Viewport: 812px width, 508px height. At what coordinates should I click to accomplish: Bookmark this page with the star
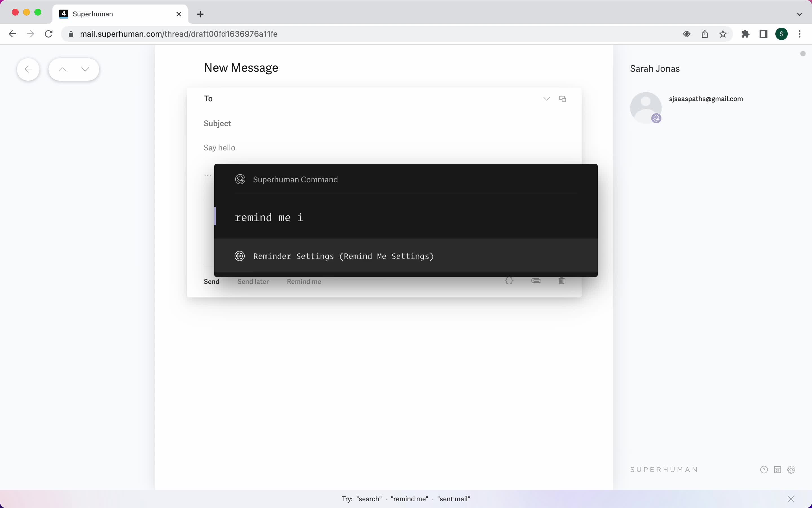click(x=723, y=34)
